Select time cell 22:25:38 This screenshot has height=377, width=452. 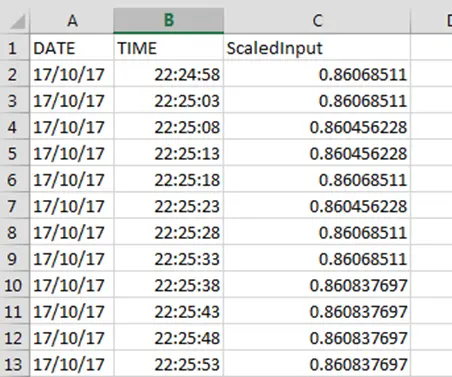click(169, 285)
